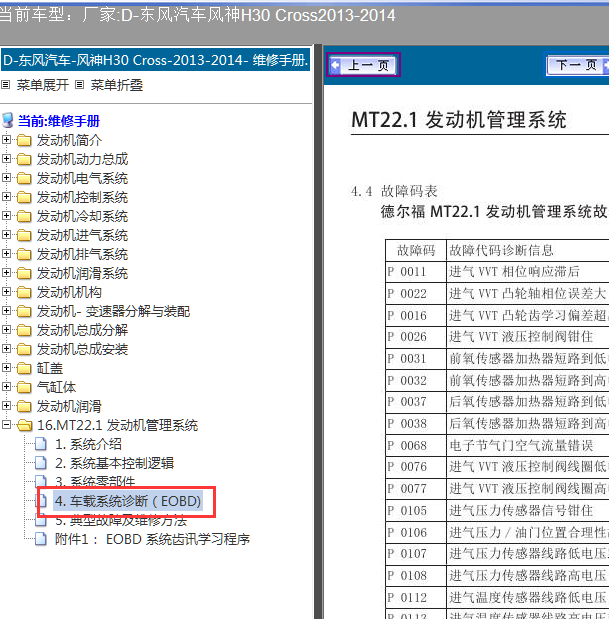Open the 1. 系统介绍 page
The width and height of the screenshot is (609, 619).
tap(88, 444)
